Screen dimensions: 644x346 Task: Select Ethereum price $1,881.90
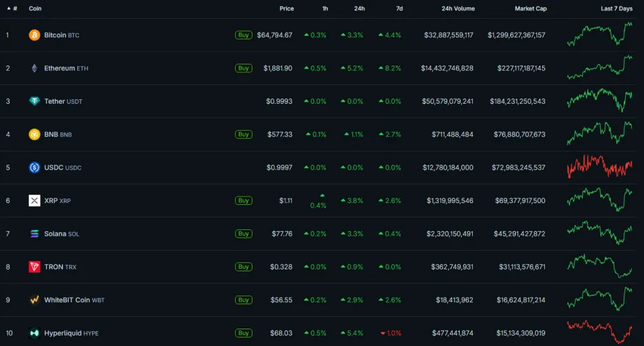(278, 68)
